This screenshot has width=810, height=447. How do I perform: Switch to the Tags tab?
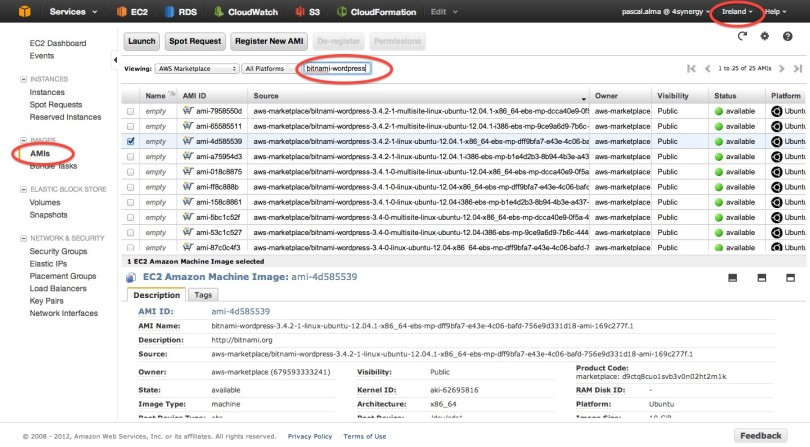point(203,295)
